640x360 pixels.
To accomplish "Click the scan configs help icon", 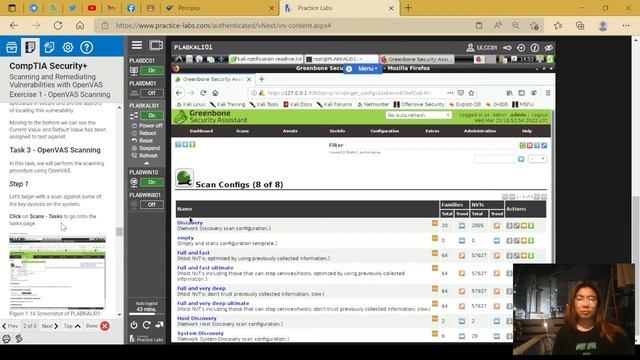I will pos(178,144).
